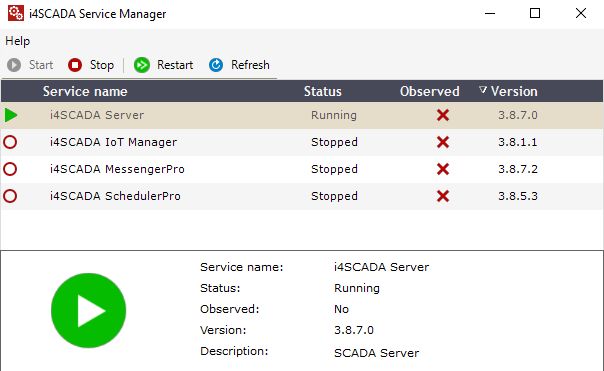604x371 pixels.
Task: Click the blue Refresh icon
Action: coord(216,65)
